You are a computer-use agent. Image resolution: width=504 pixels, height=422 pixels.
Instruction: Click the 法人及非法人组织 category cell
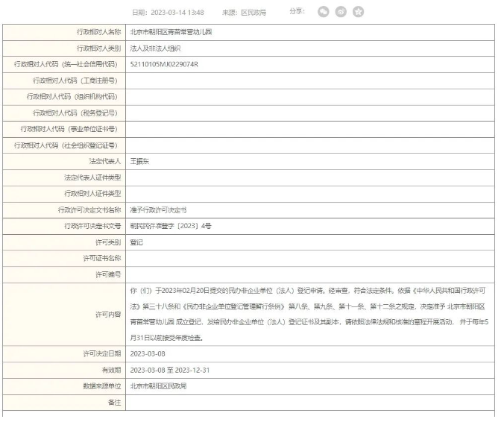coord(155,48)
